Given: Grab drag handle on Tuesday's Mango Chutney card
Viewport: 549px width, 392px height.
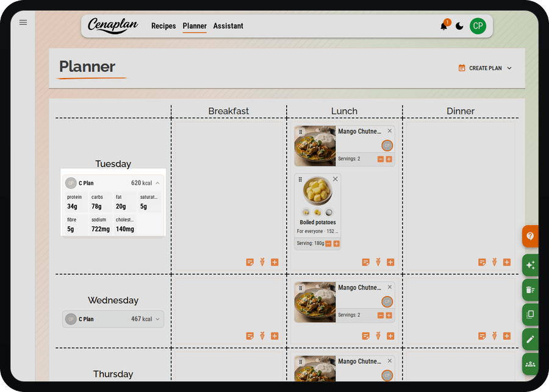Looking at the screenshot, I should (300, 132).
